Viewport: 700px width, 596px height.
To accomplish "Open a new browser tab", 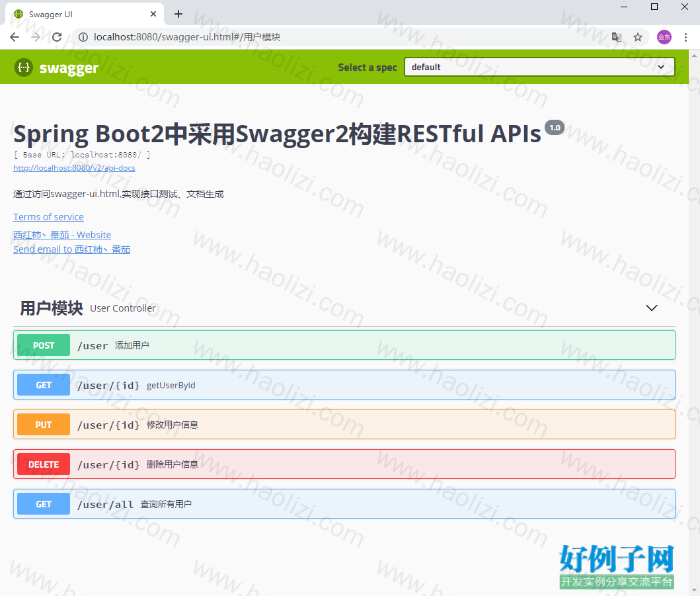I will click(x=178, y=15).
